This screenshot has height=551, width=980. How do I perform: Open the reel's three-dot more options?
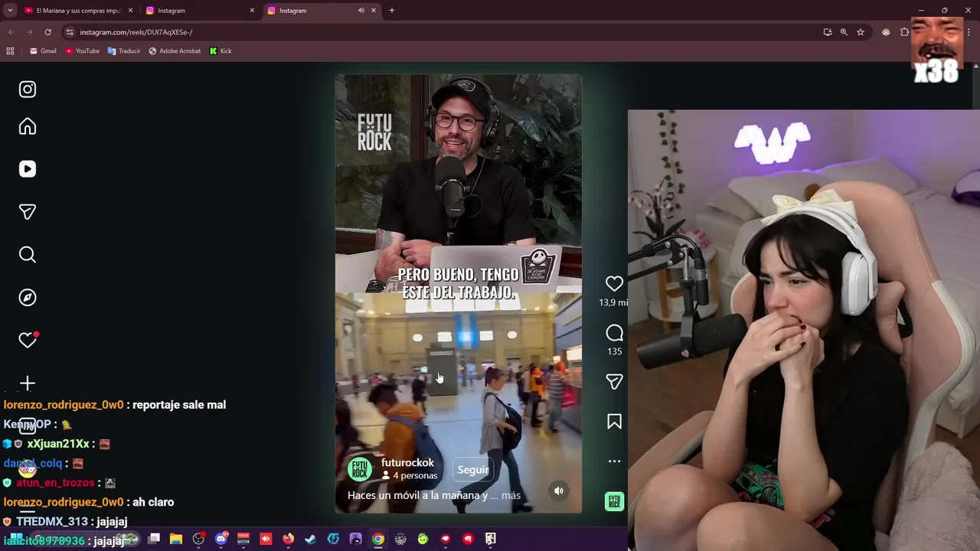click(614, 461)
